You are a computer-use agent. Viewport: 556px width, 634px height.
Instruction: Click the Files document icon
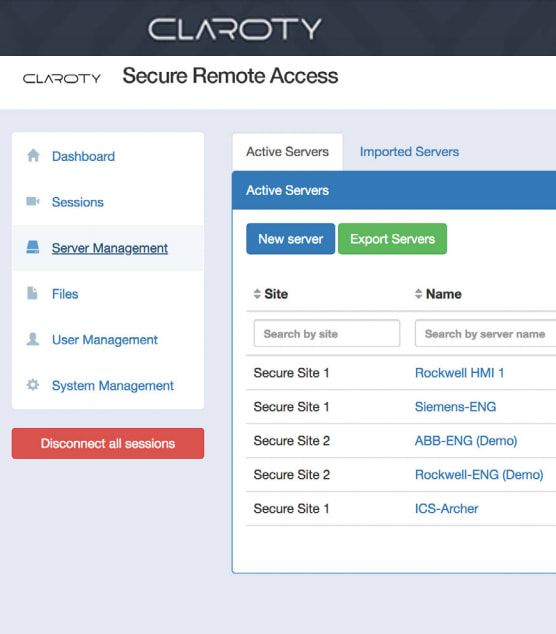tap(32, 293)
